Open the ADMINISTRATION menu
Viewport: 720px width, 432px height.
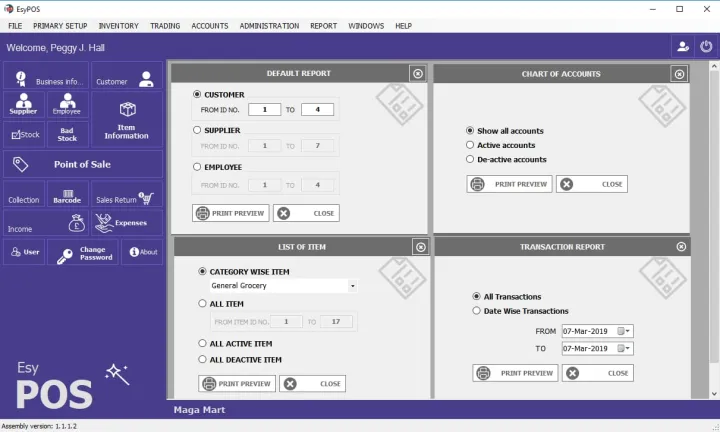[269, 26]
